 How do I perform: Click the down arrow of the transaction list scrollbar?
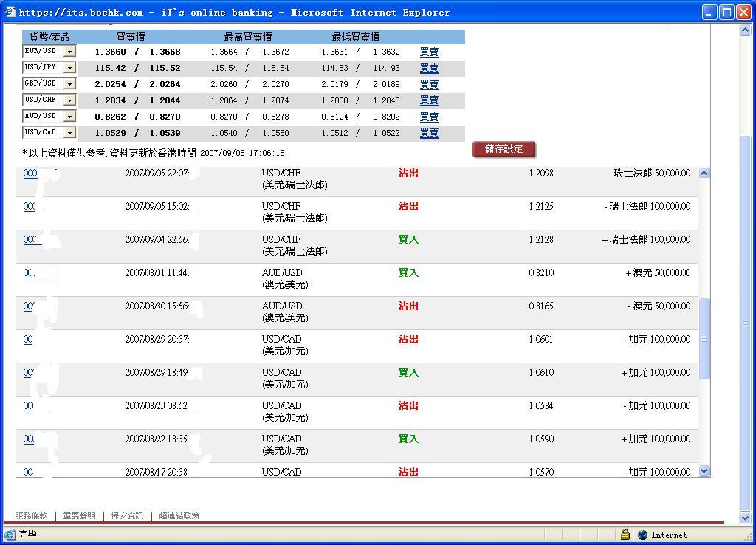tap(704, 471)
